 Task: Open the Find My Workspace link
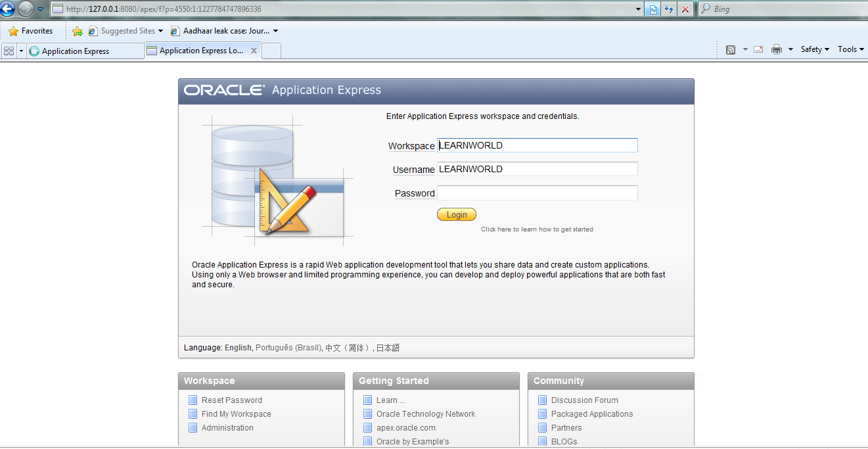235,414
